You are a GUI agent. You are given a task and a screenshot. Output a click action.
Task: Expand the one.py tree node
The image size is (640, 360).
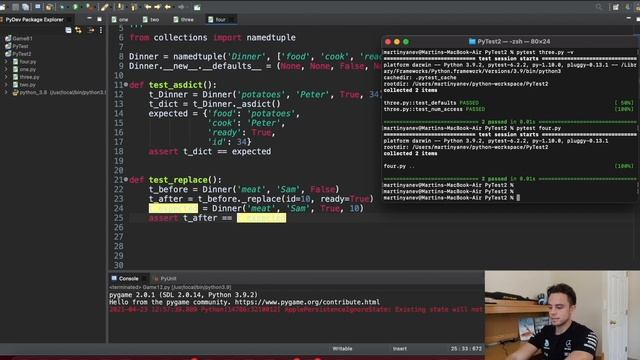pyautogui.click(x=6, y=69)
